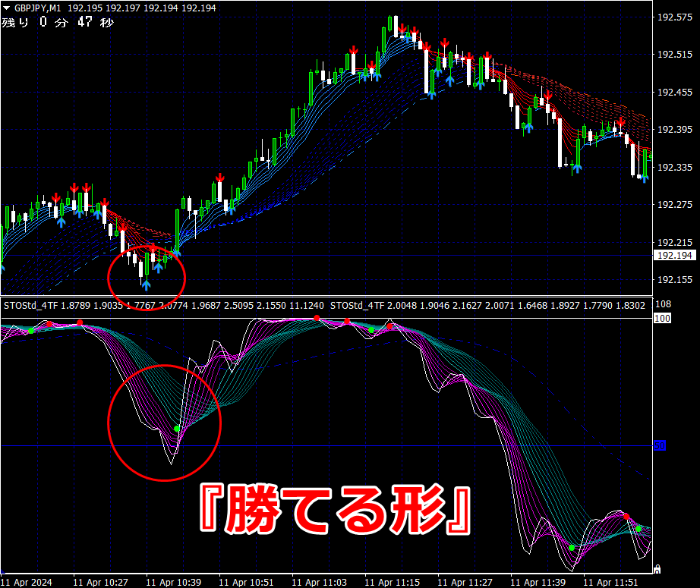
Task: Click the STOStd_4TF label starting 2.0048
Action: click(x=487, y=306)
